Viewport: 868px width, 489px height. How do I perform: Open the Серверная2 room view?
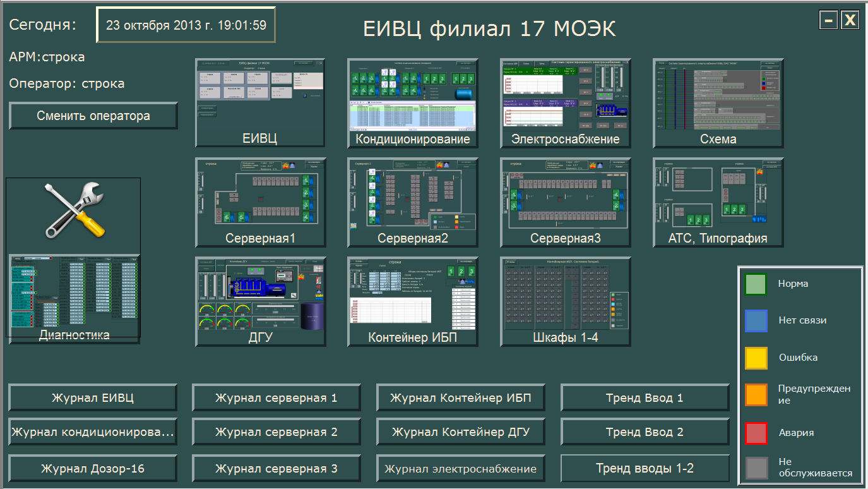pos(413,202)
